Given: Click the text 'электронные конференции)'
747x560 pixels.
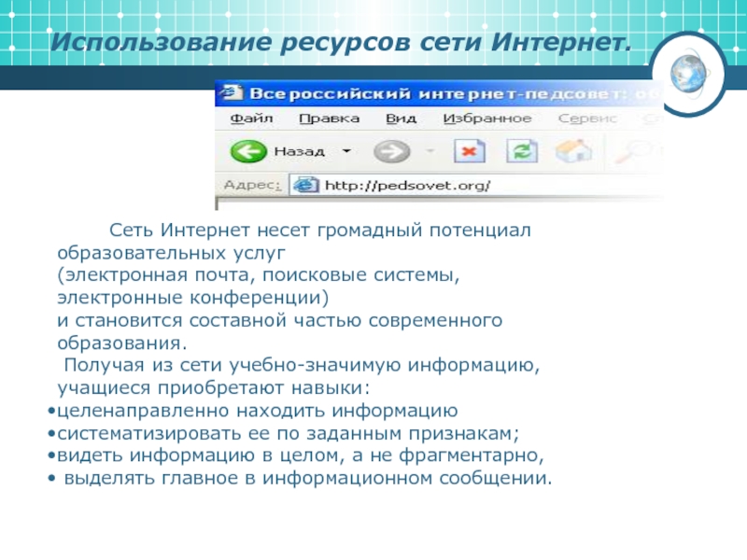Looking at the screenshot, I should coord(193,298).
